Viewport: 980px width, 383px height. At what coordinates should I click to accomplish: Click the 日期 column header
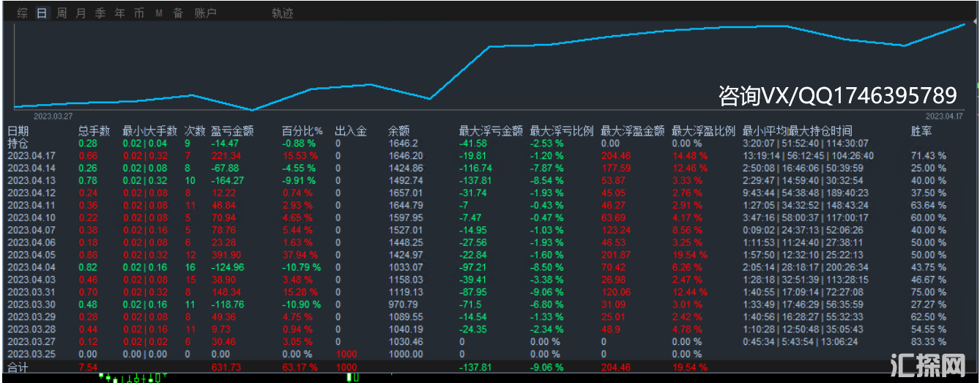click(x=18, y=131)
